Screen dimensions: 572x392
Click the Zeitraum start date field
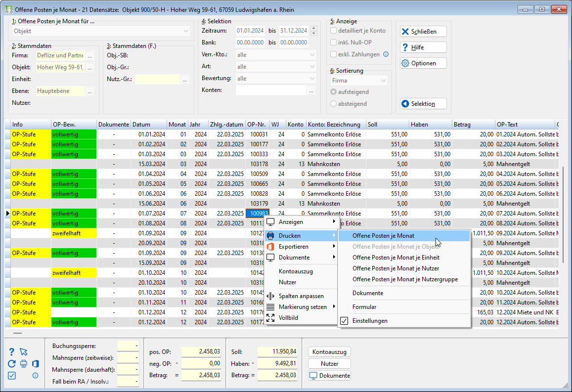tap(250, 31)
